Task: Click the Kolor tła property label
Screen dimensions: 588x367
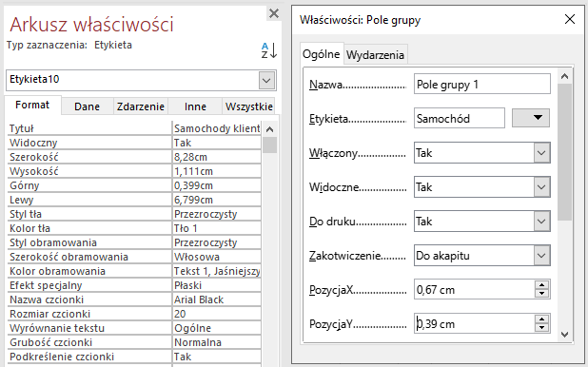Action: tap(29, 228)
